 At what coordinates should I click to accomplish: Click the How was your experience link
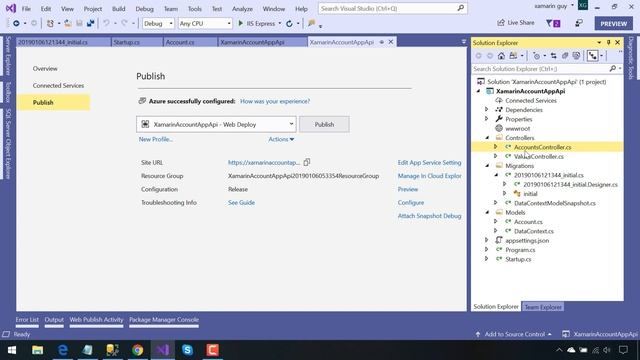275,101
